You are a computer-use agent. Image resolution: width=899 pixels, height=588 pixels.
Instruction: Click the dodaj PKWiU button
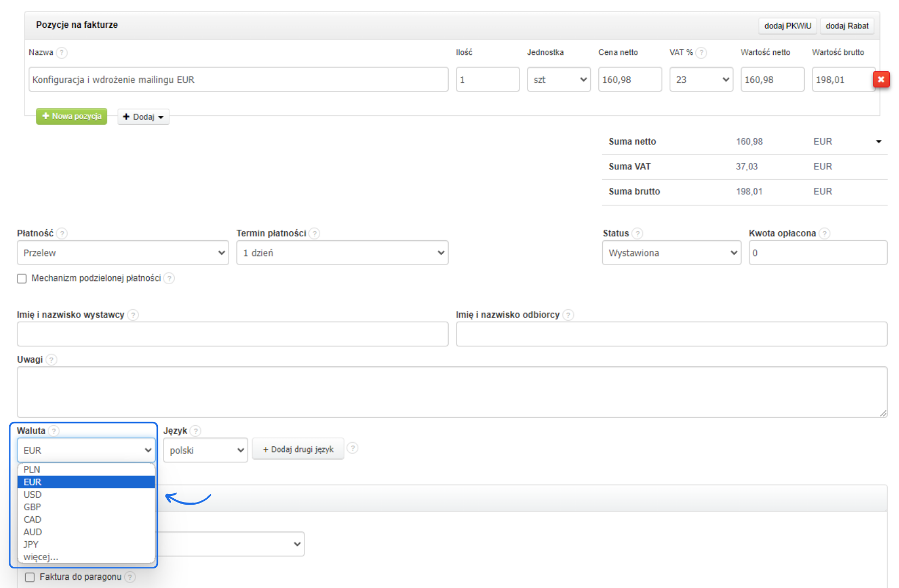tap(787, 26)
